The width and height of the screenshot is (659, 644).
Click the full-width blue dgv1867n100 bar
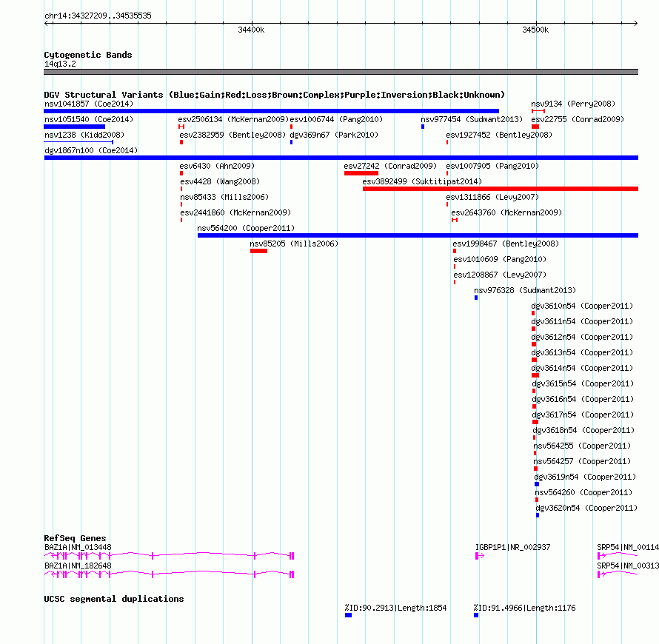[x=341, y=158]
